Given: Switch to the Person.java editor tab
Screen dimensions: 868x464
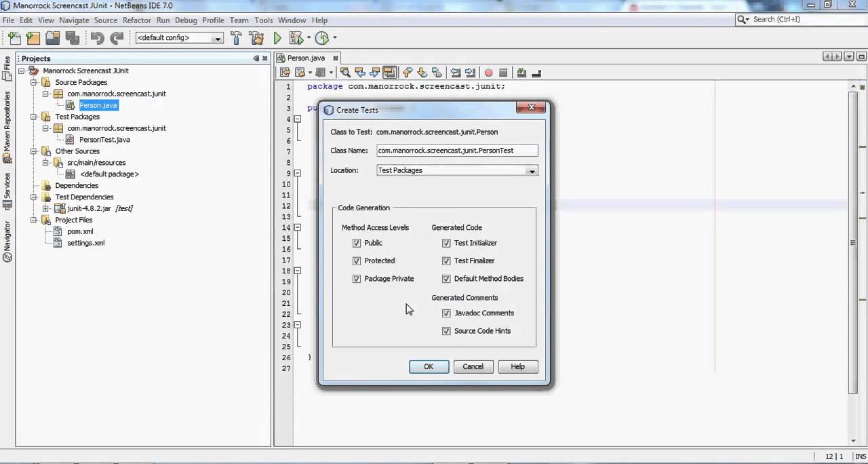Looking at the screenshot, I should 306,58.
